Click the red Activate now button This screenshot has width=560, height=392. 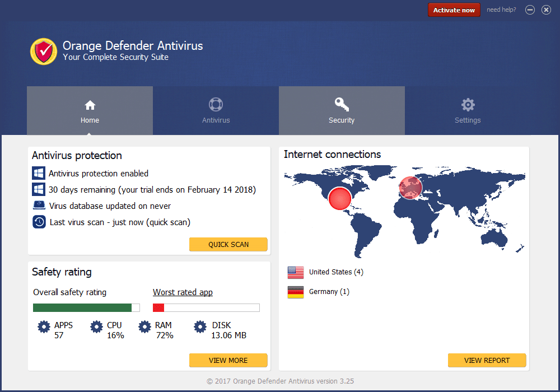tap(454, 10)
